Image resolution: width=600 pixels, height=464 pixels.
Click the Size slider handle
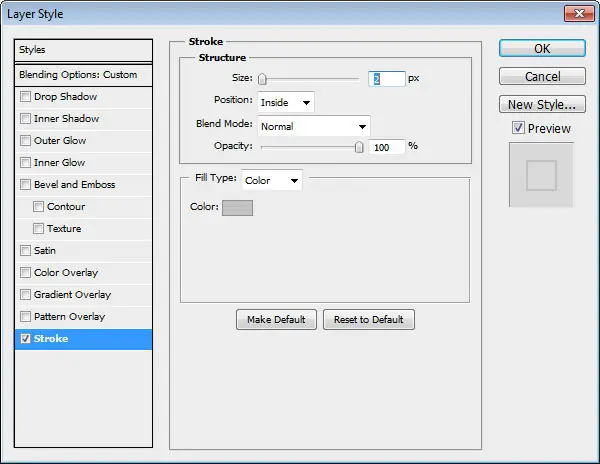262,79
